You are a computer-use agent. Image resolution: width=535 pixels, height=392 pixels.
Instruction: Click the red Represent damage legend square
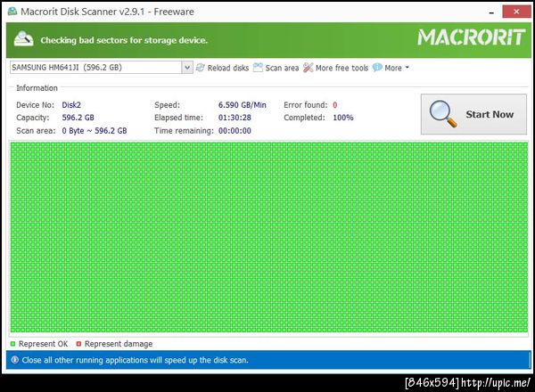(x=78, y=344)
